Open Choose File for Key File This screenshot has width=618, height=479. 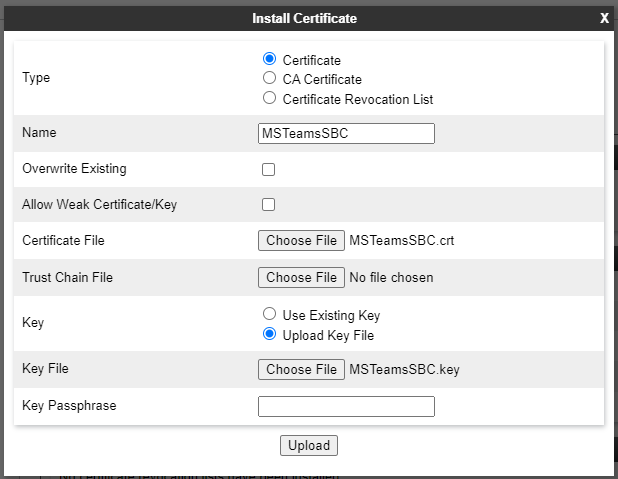click(x=302, y=369)
